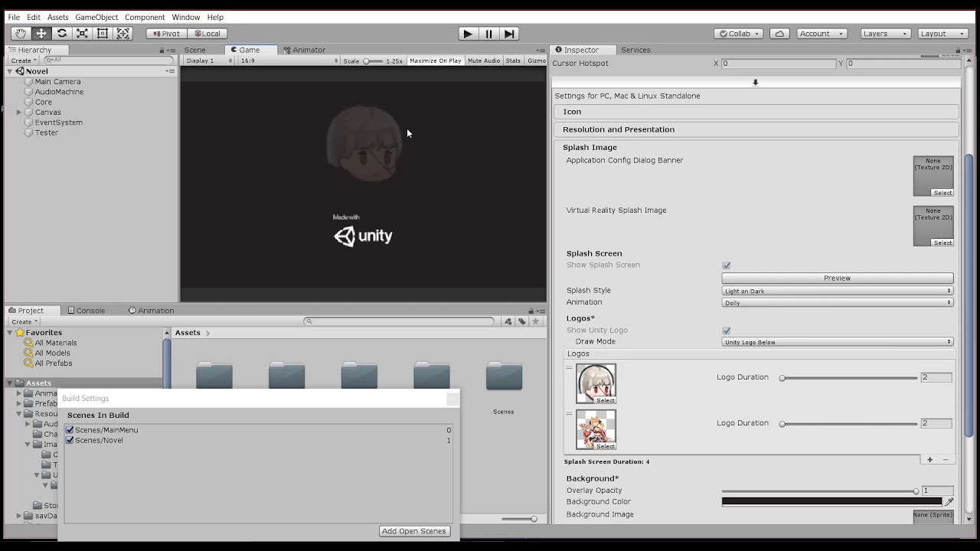Open the Animation dropdown set to Dolly
The image size is (980, 551).
[x=838, y=302]
